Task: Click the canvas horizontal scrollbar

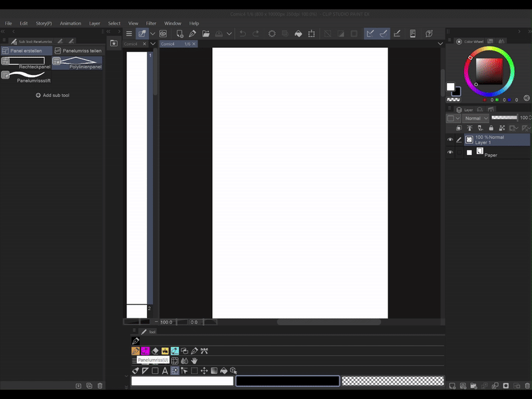Action: [x=329, y=322]
